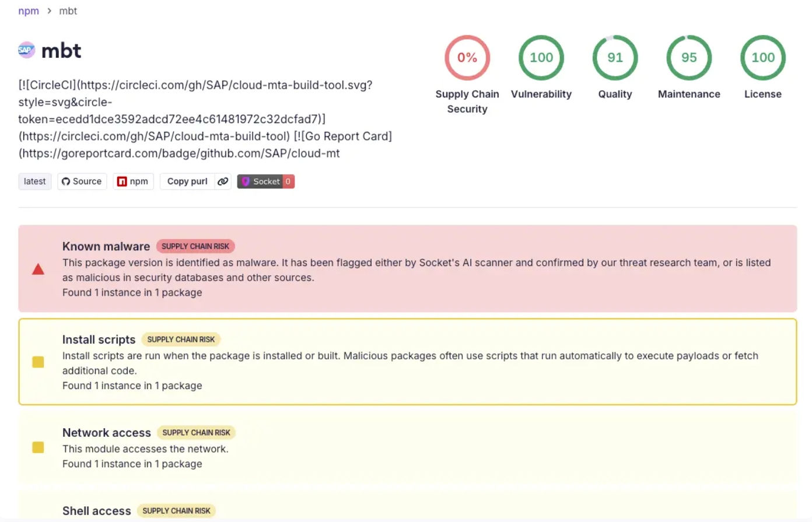This screenshot has height=522, width=812.
Task: Click the Install scripts description paragraph
Action: pyautogui.click(x=410, y=363)
